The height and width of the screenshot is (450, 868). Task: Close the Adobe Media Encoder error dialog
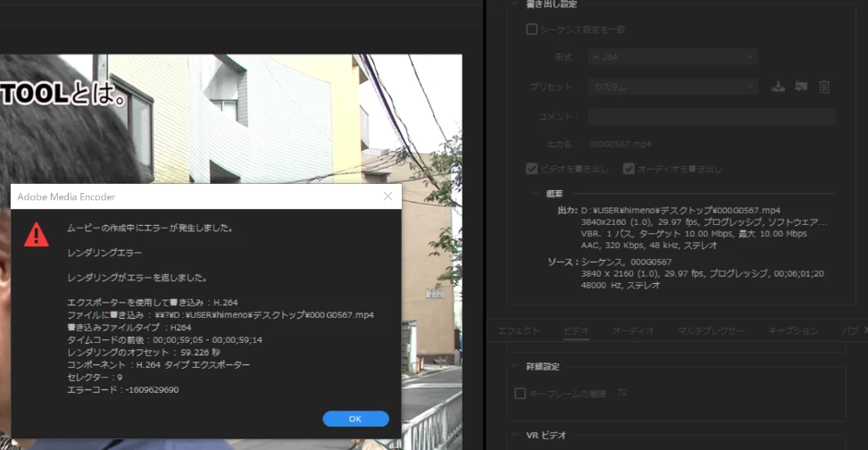[x=388, y=196]
